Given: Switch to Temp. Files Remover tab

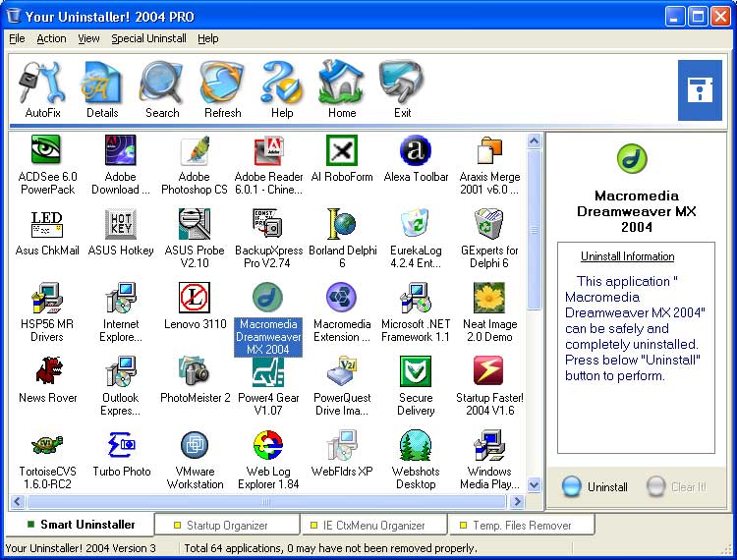Looking at the screenshot, I should 520,526.
